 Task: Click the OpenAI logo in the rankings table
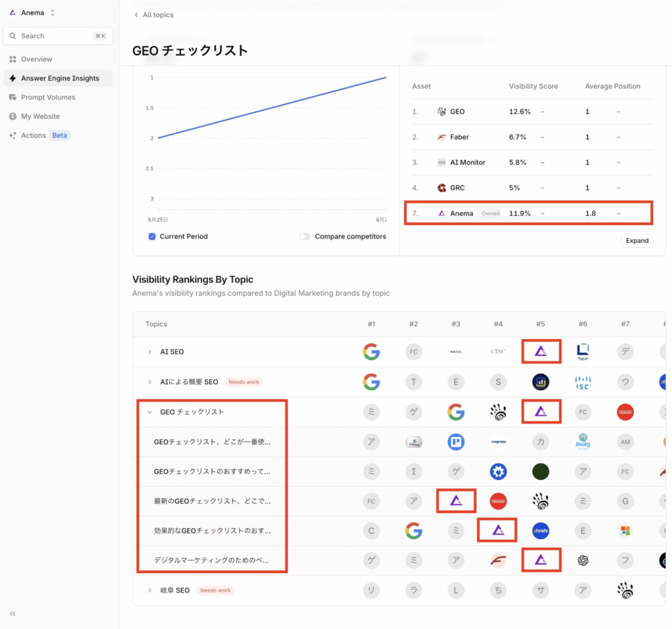click(583, 560)
